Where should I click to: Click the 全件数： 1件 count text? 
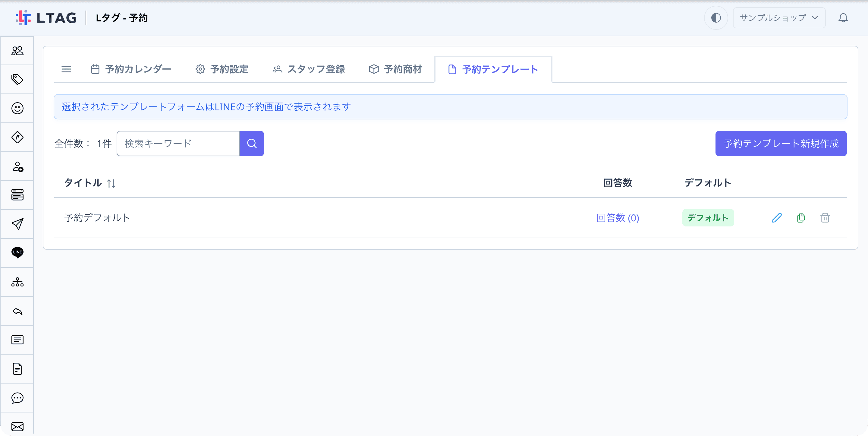[83, 144]
